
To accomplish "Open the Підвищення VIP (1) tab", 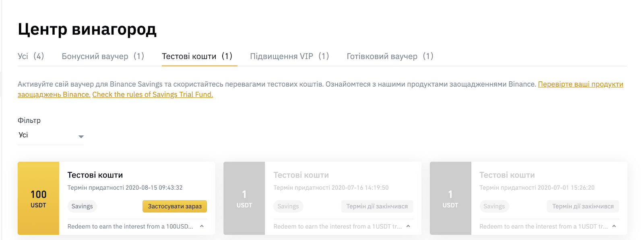I will 289,56.
